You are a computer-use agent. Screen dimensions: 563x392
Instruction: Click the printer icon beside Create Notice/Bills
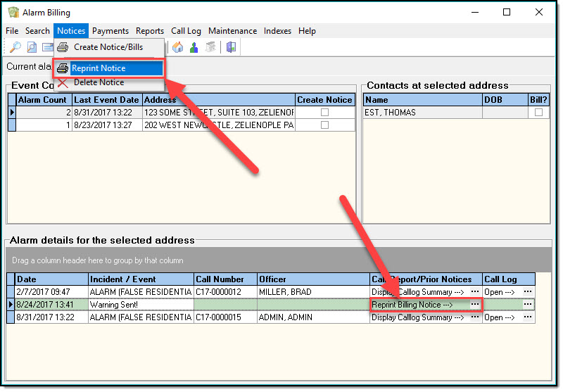click(x=63, y=47)
